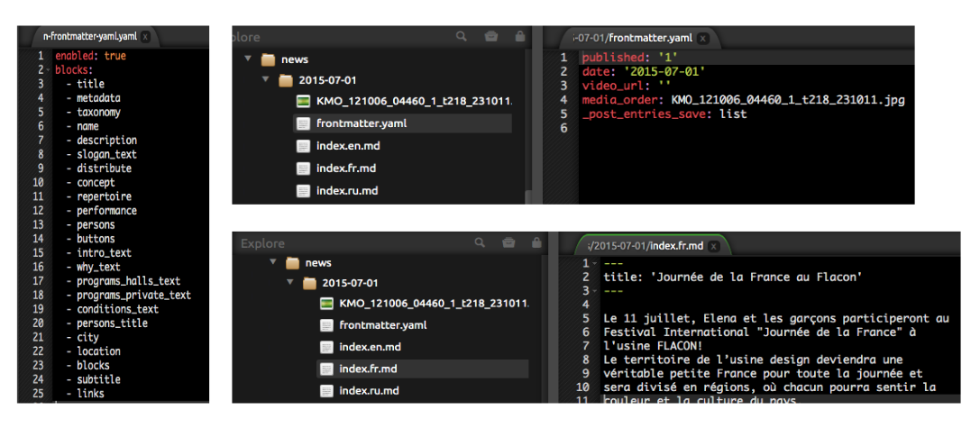980x428 pixels.
Task: Select the n-frontmatter-yaml.yaml tab
Action: 90,37
